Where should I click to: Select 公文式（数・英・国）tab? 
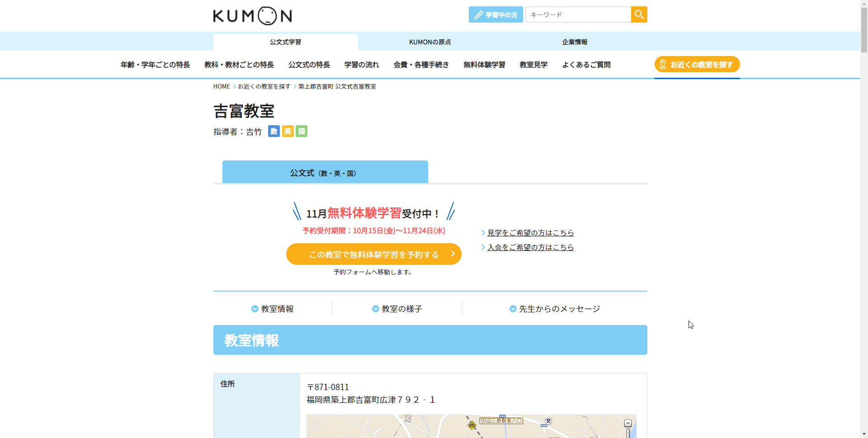tap(325, 172)
